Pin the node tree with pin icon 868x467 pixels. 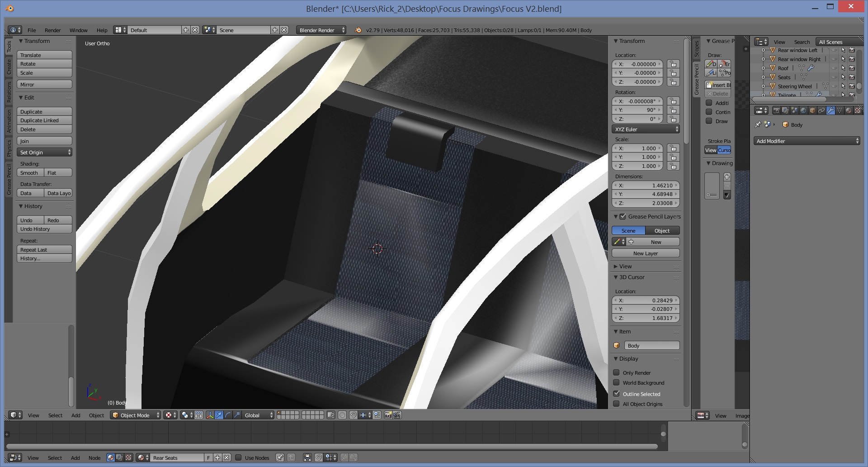coord(280,457)
